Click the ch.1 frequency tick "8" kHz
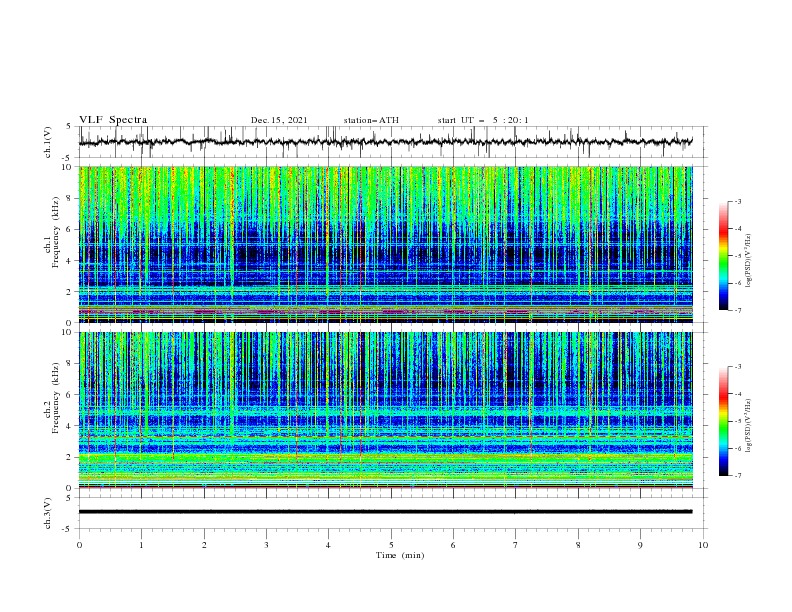 click(x=70, y=198)
